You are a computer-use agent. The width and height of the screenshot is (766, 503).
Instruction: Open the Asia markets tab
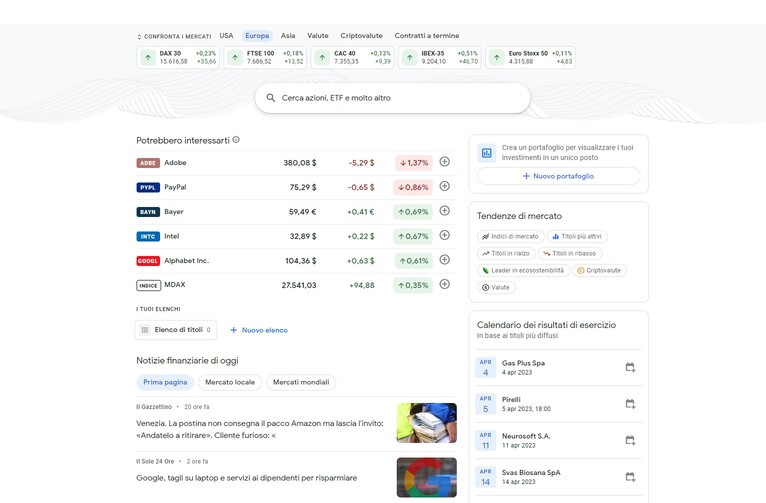tap(288, 36)
